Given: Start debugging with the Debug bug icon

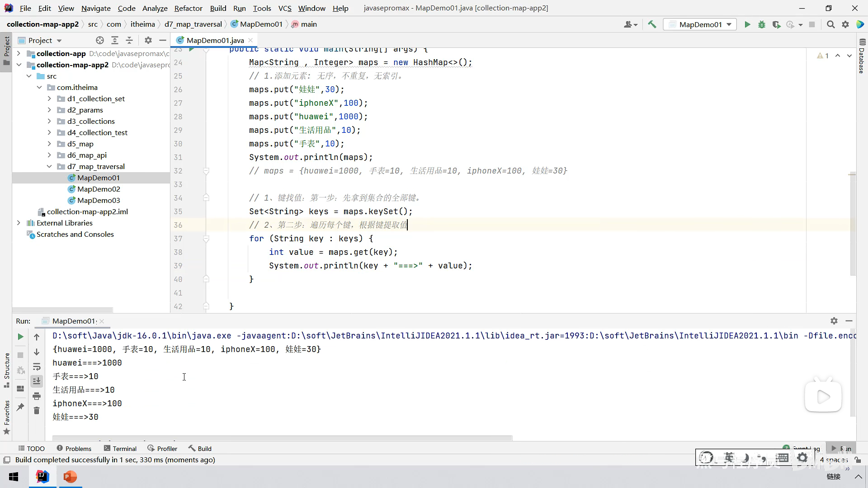Looking at the screenshot, I should click(762, 24).
